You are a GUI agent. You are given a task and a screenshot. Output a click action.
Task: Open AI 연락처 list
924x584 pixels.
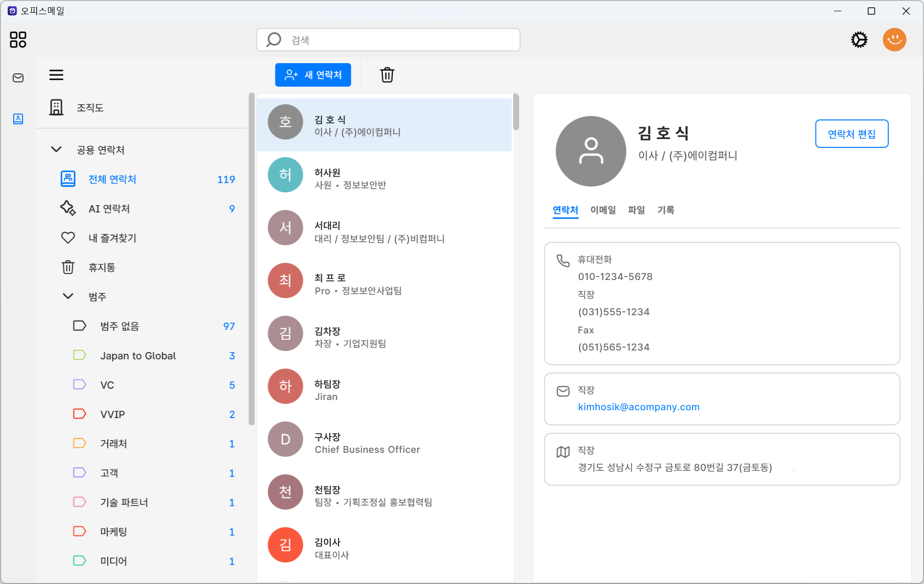tap(147, 209)
